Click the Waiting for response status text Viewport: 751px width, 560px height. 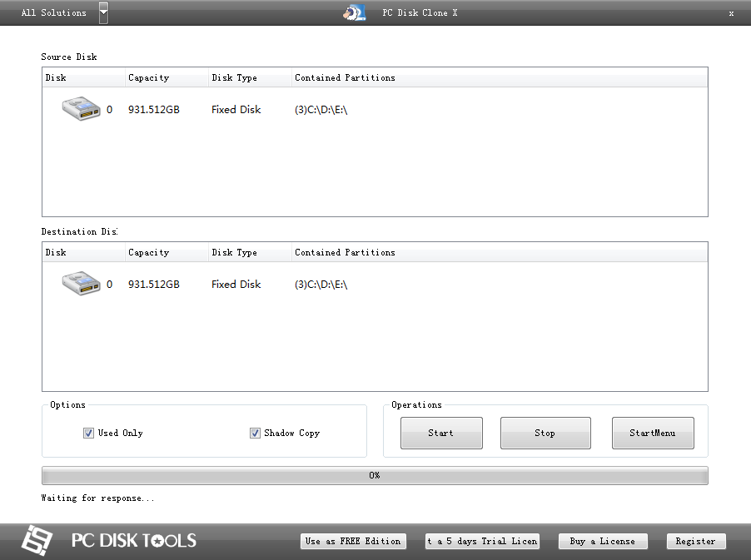click(x=97, y=498)
